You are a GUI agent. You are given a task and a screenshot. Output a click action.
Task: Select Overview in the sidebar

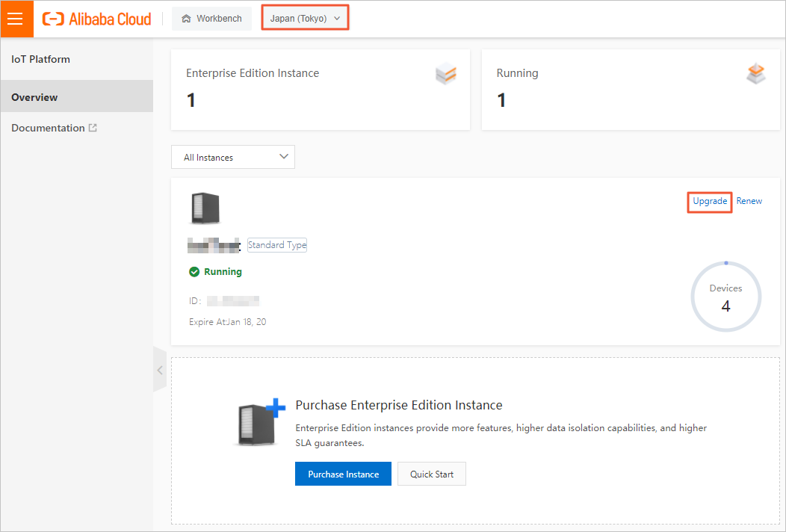[77, 97]
